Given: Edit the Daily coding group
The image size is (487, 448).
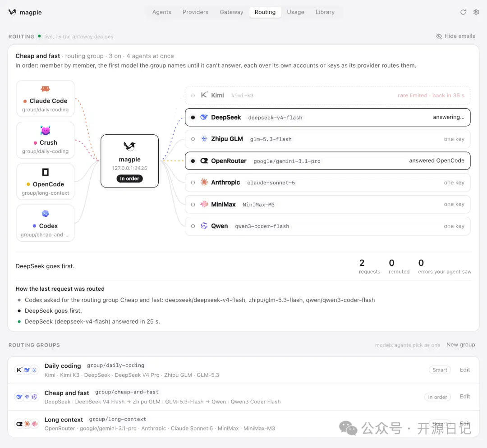Looking at the screenshot, I should click(464, 370).
